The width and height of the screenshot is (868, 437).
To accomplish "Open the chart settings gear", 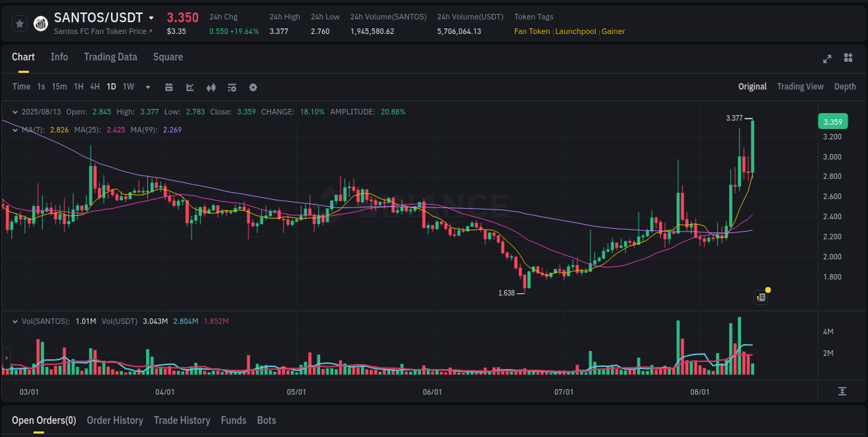I will point(252,87).
